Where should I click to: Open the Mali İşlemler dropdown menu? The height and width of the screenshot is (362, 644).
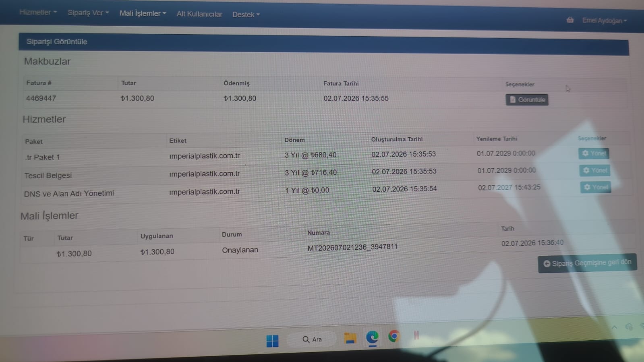[x=143, y=13]
